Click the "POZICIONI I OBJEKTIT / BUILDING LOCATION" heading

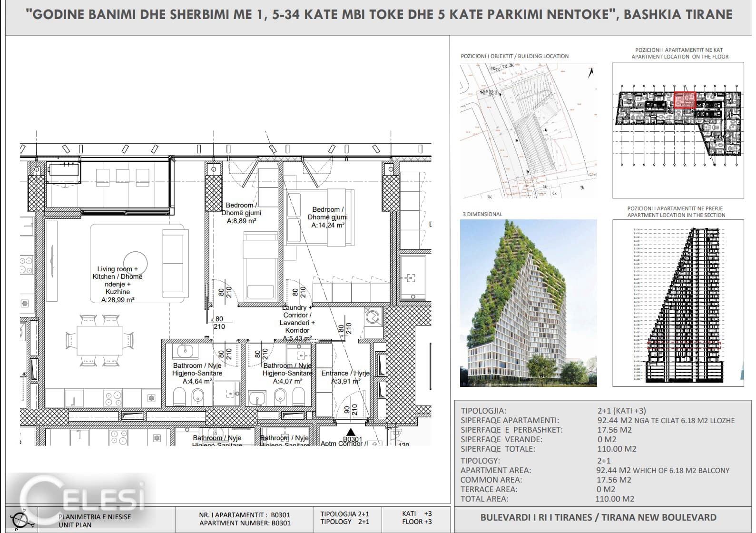(x=515, y=56)
